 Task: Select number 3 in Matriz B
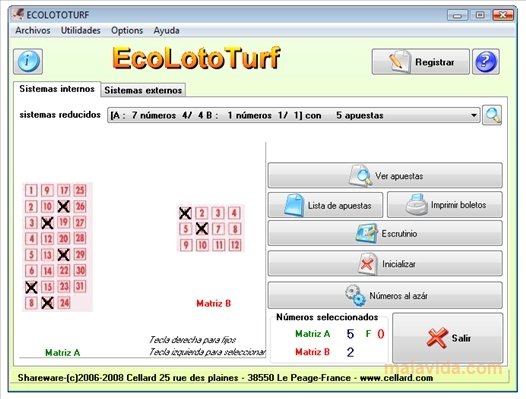click(218, 213)
